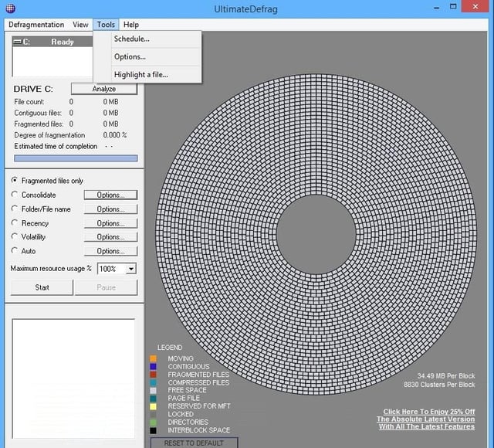Click the INTERBLOCK SPACE black swatch
The height and width of the screenshot is (448, 494).
[x=153, y=430]
